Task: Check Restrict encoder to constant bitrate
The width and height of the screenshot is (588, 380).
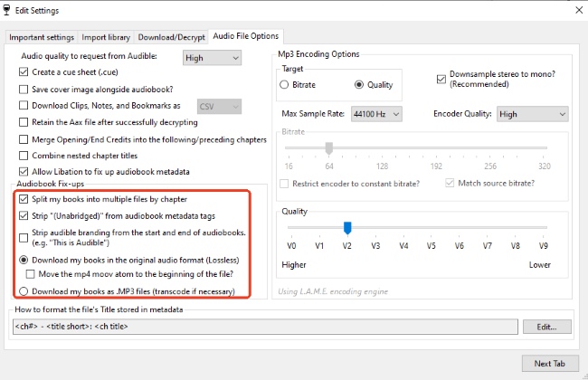Action: (285, 184)
